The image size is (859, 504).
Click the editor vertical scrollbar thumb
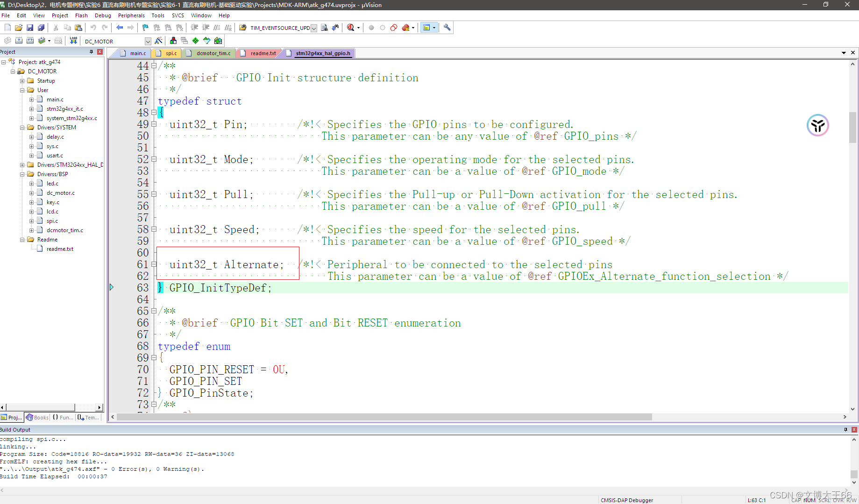853,127
